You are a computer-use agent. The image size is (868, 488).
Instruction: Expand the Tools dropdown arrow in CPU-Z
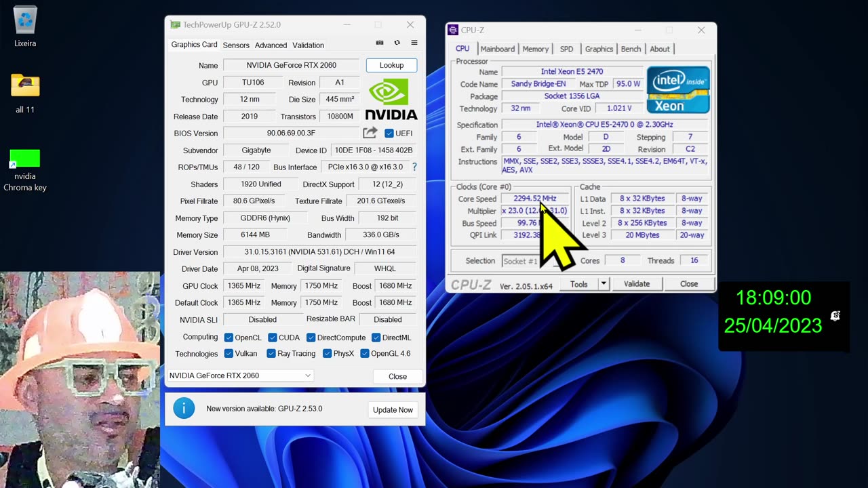coord(604,284)
